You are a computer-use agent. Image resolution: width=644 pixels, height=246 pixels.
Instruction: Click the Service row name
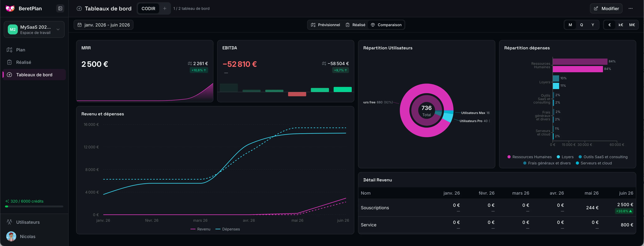[x=368, y=225]
